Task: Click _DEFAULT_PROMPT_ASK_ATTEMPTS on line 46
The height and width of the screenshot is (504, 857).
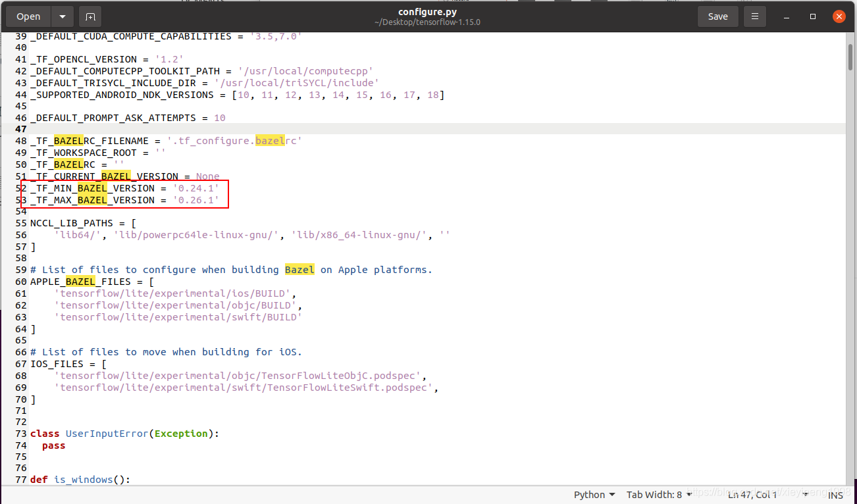Action: click(x=113, y=118)
